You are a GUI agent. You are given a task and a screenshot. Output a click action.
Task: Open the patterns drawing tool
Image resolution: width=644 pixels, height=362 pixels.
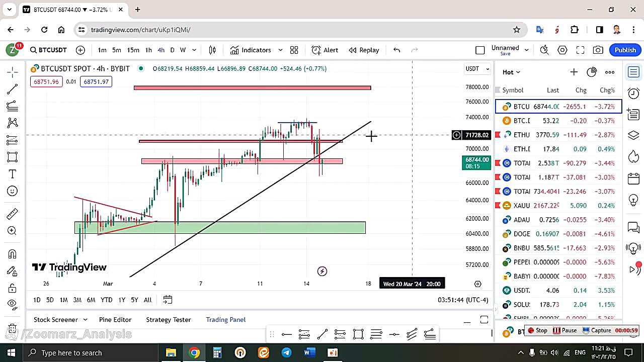click(13, 123)
